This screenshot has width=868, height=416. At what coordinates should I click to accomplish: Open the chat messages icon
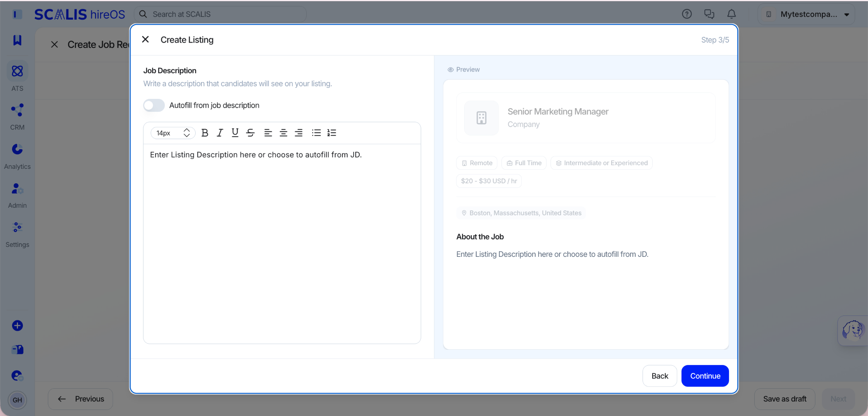[x=709, y=14]
